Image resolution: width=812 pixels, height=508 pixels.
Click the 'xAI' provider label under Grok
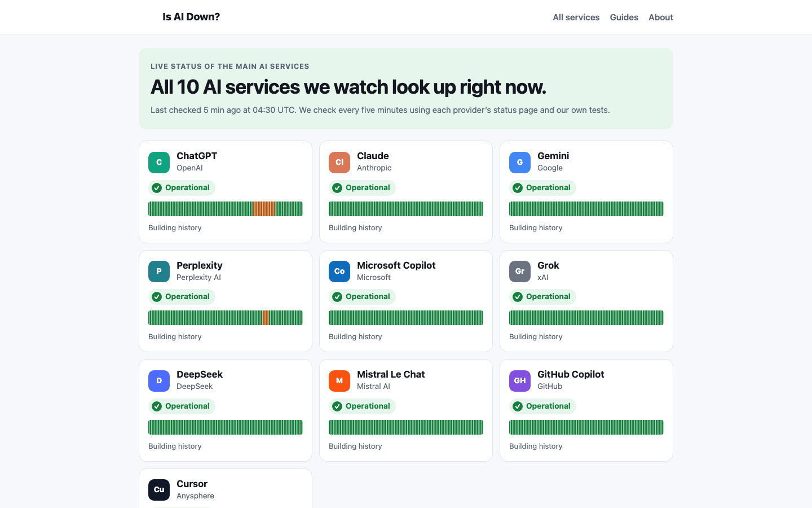click(x=543, y=278)
